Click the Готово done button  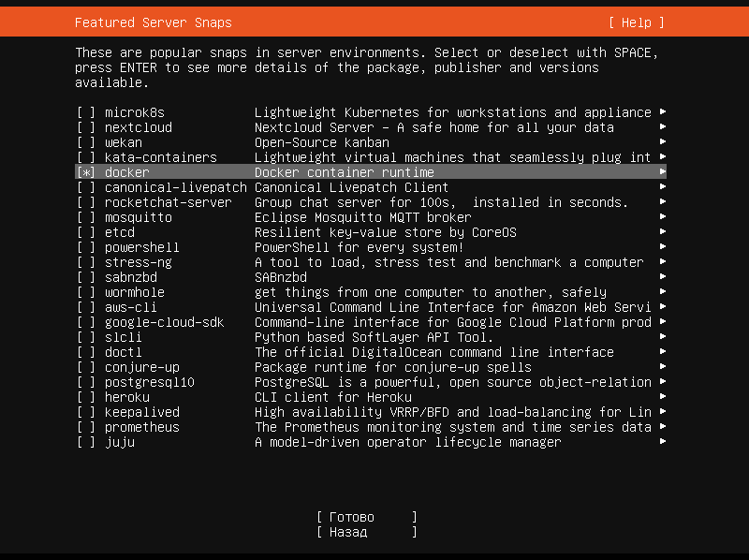coord(367,517)
